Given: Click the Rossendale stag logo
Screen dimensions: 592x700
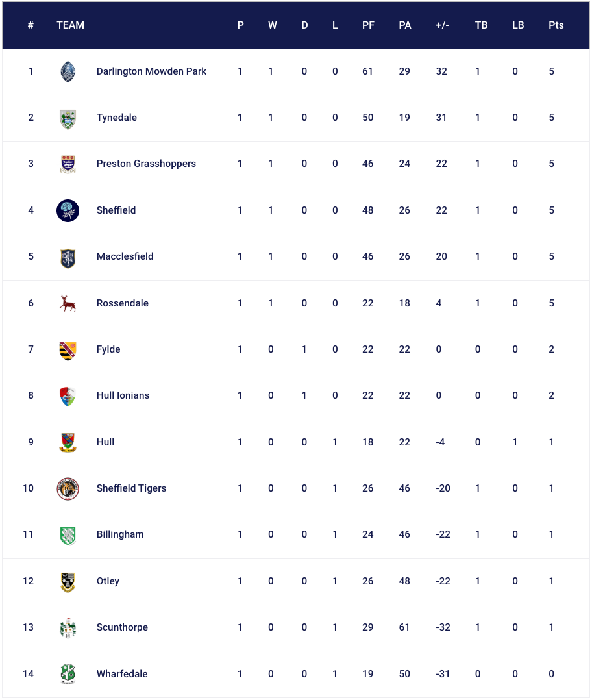Looking at the screenshot, I should tap(68, 303).
